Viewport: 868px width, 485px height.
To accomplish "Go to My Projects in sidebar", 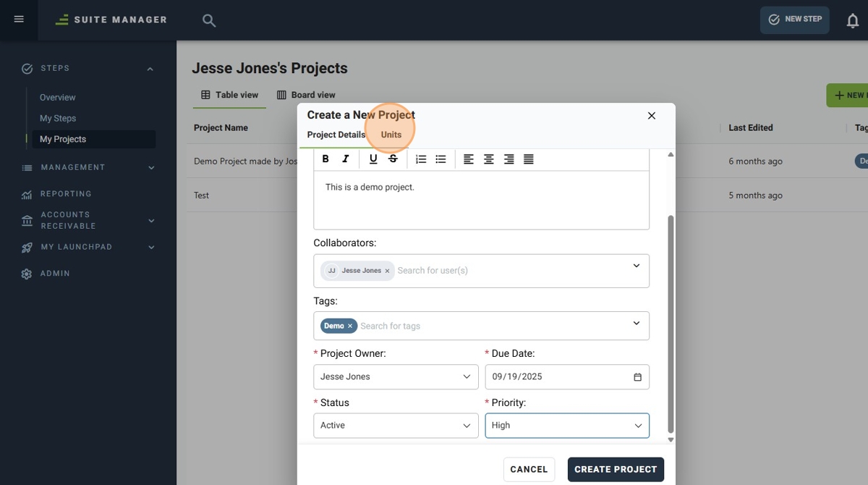I will [x=94, y=139].
